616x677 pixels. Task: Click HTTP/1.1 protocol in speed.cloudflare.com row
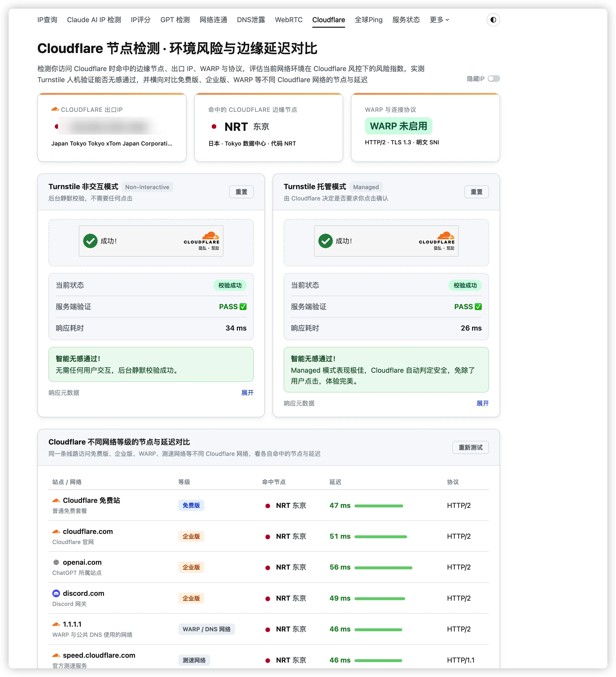tap(461, 660)
